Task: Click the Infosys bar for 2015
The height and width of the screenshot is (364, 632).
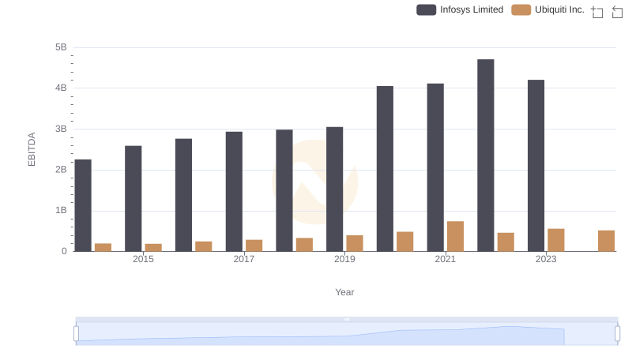Action: point(133,198)
